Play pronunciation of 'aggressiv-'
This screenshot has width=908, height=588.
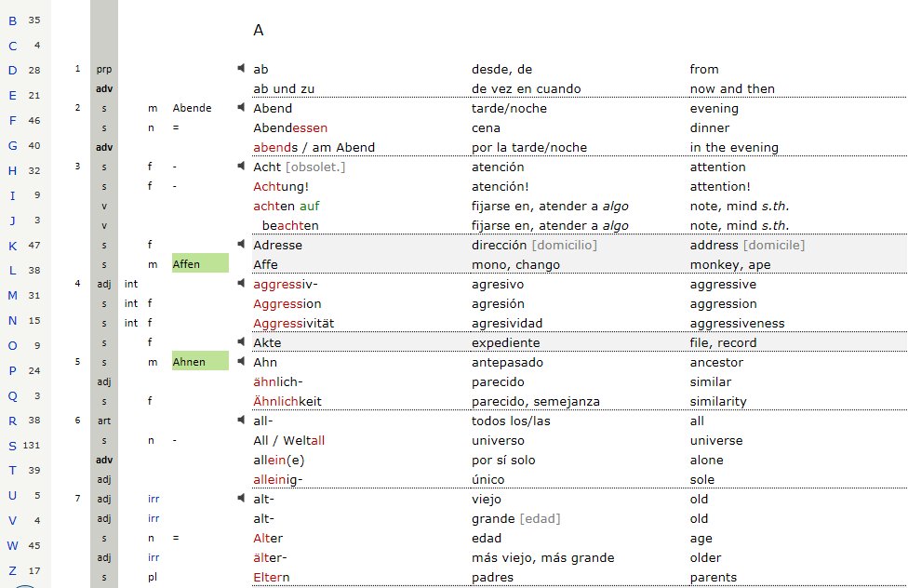242,284
